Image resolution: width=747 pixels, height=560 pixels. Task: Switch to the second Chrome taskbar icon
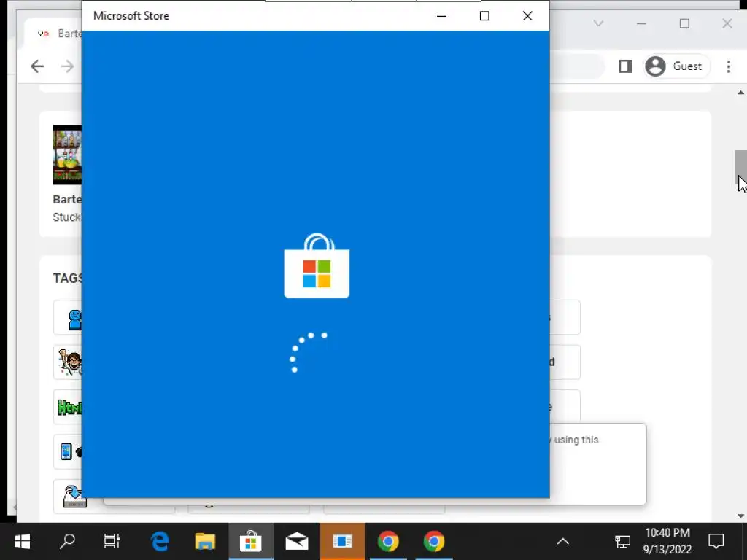point(434,542)
